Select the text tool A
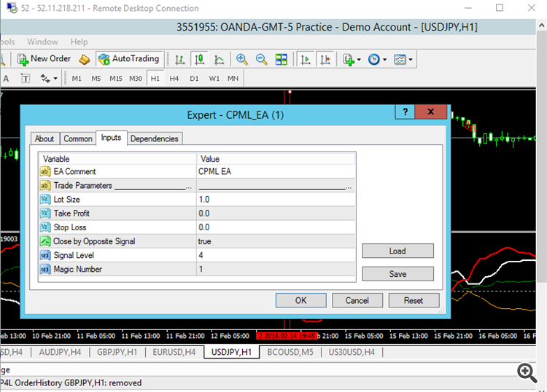The height and width of the screenshot is (392, 547). 6,79
